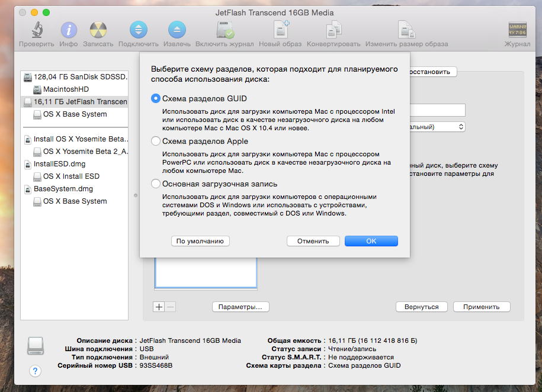Image resolution: width=542 pixels, height=392 pixels.
Task: Select Схема разделов GUID radio button
Action: click(x=156, y=99)
